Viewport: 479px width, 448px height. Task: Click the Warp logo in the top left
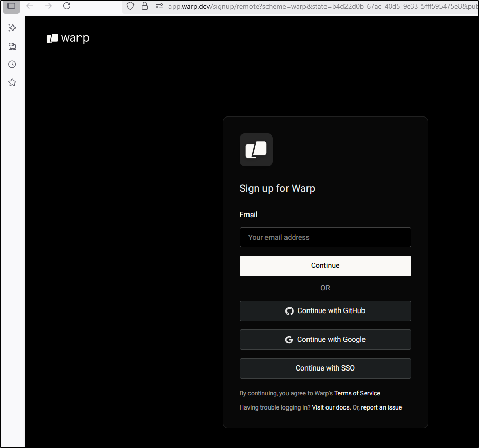point(68,38)
